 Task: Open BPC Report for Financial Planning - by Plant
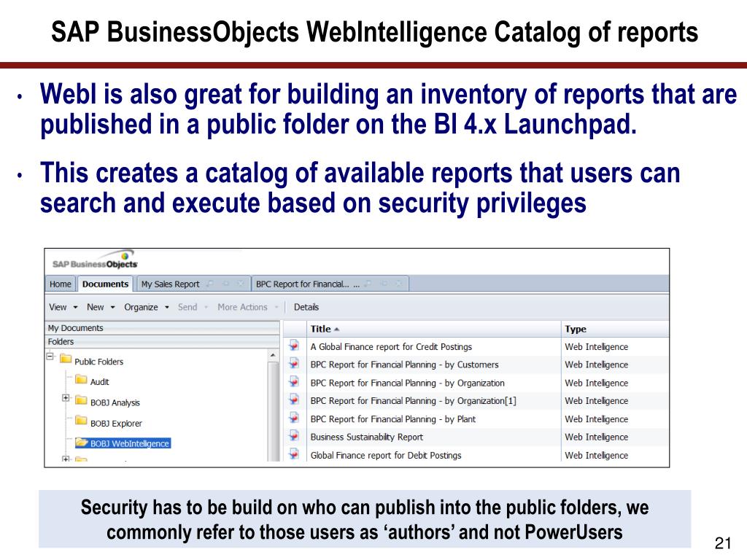[x=393, y=419]
